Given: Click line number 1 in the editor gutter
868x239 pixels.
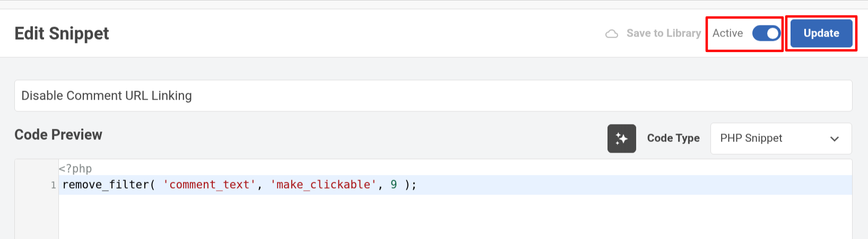Looking at the screenshot, I should point(53,185).
